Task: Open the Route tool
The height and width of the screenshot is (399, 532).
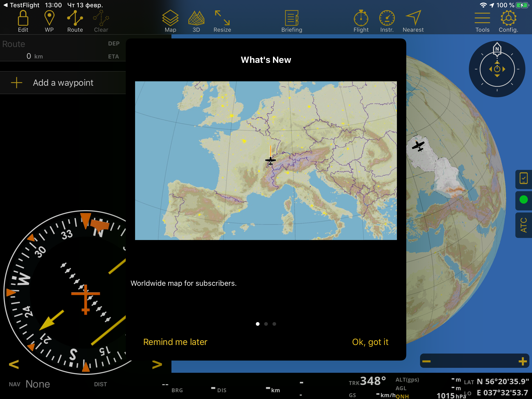Action: 75,21
